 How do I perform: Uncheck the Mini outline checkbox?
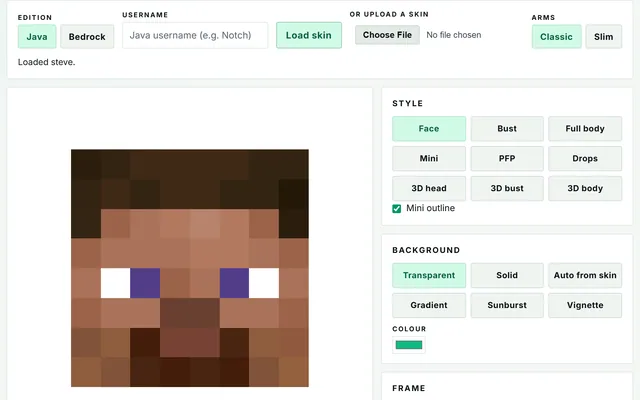396,209
